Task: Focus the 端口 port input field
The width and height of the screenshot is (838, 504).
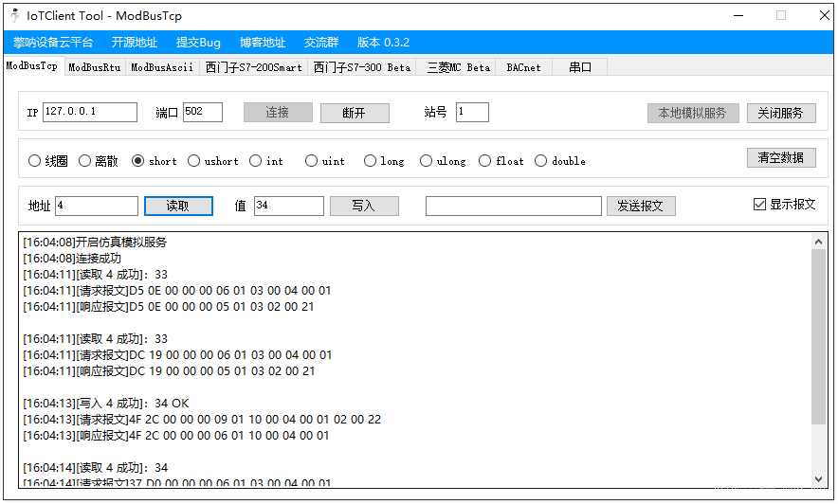Action: point(203,112)
